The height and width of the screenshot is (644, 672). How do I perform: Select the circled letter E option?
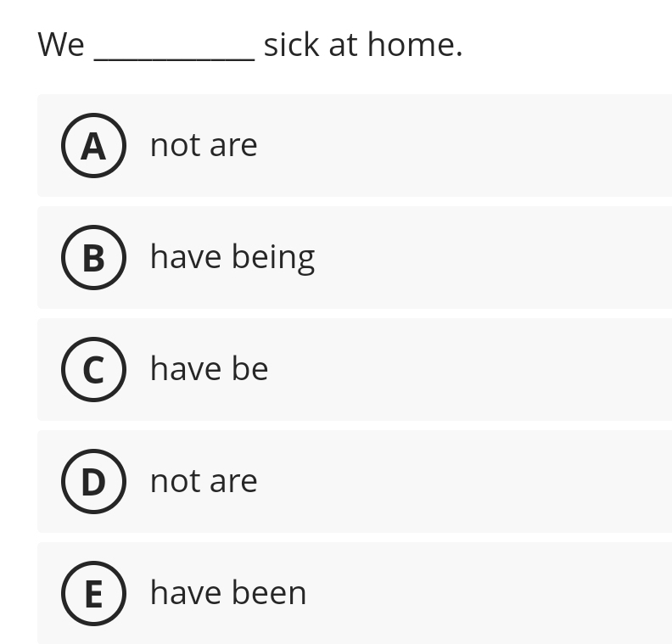pyautogui.click(x=93, y=593)
